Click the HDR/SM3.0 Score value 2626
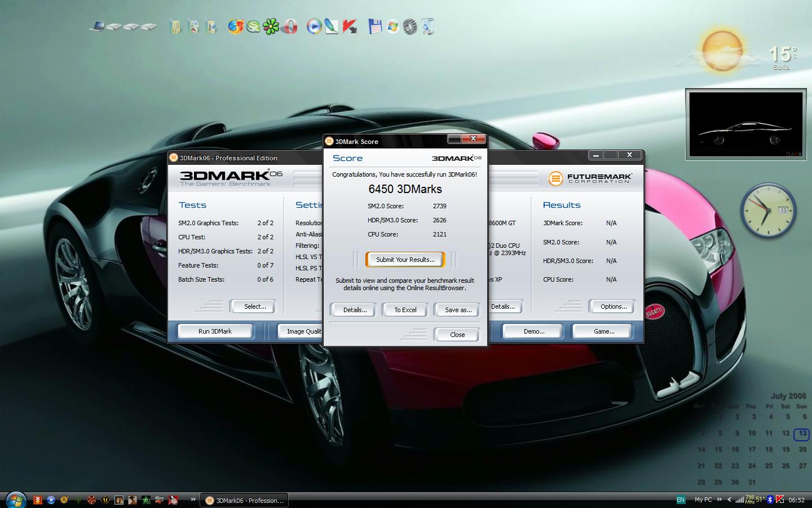The height and width of the screenshot is (508, 812). [440, 220]
